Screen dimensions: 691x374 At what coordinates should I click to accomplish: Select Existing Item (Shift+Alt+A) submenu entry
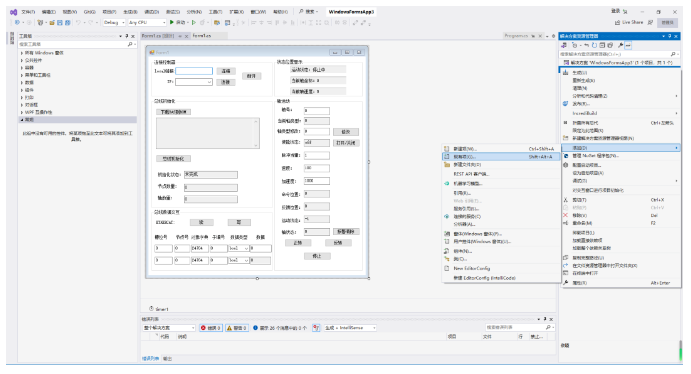pyautogui.click(x=501, y=157)
